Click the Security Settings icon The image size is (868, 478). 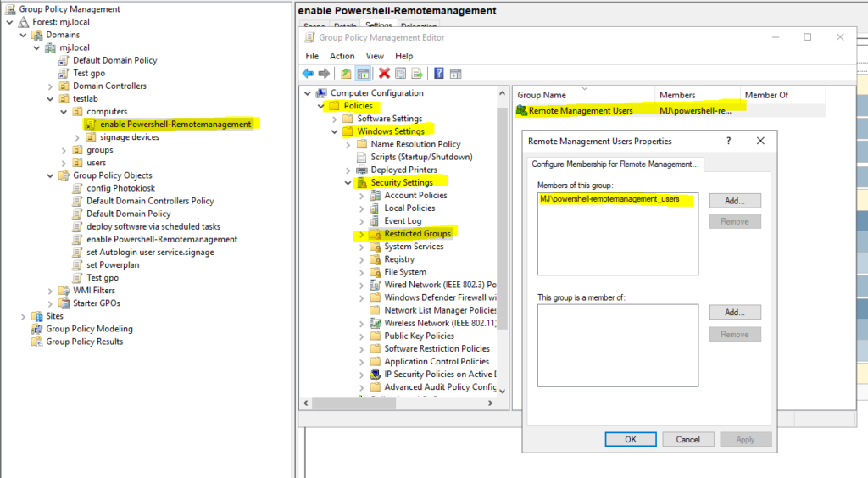362,182
